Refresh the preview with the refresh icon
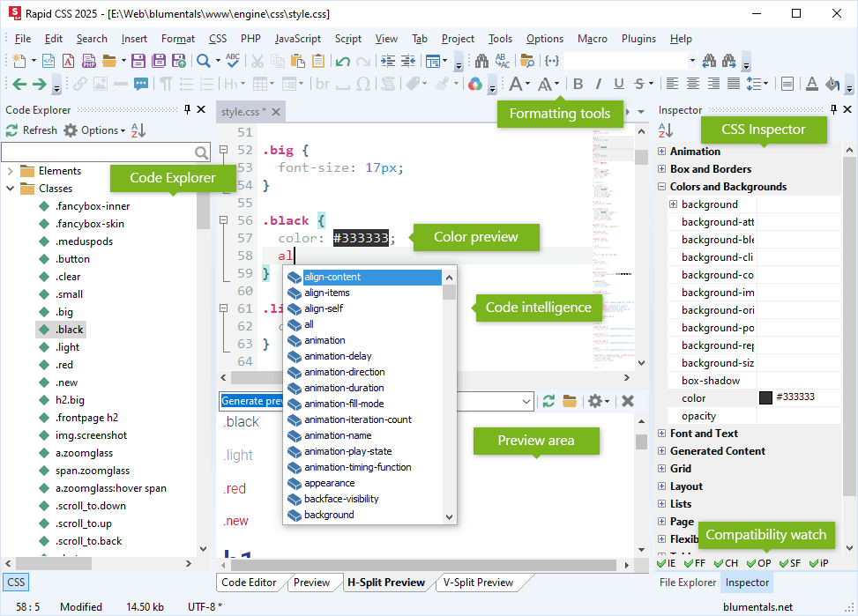858x616 pixels. 548,400
